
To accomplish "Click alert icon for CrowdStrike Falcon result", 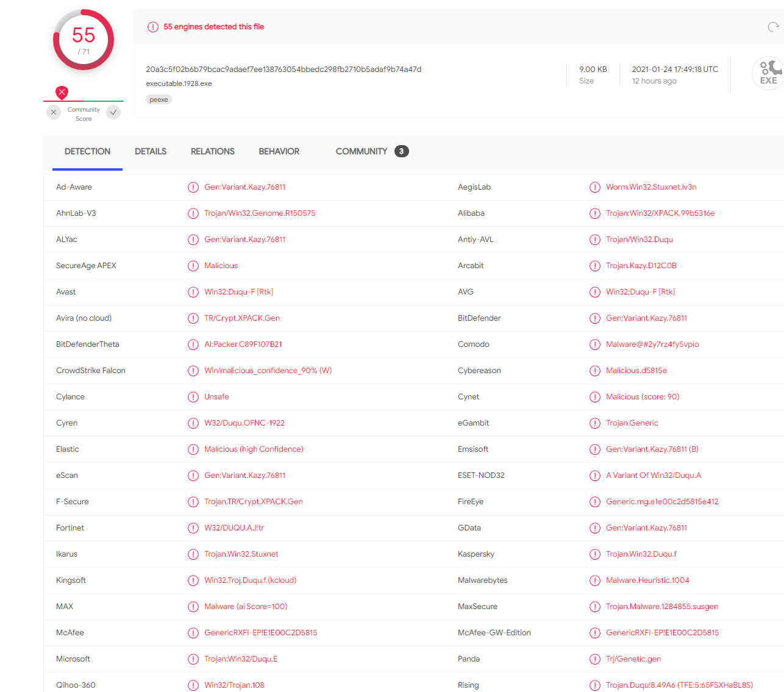I will [193, 371].
